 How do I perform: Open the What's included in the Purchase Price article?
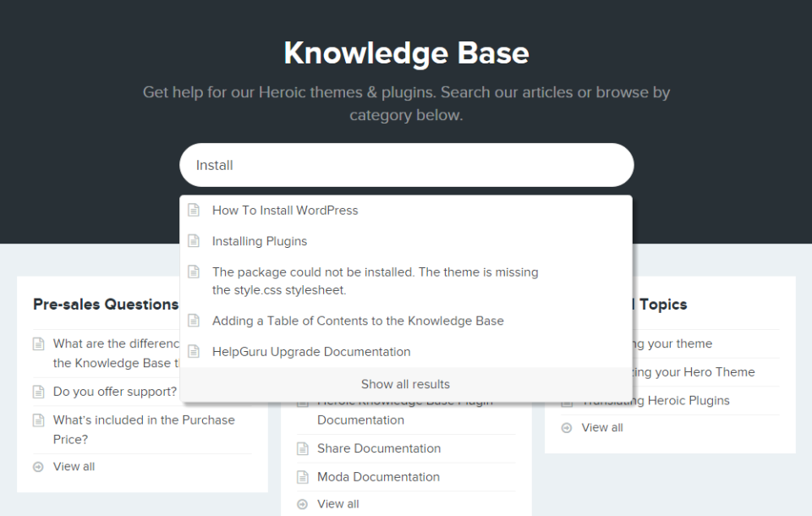144,429
